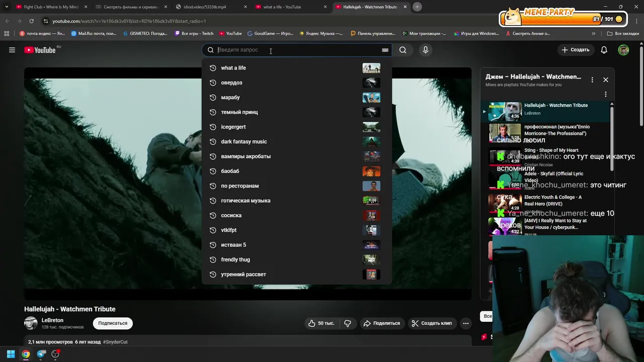The height and width of the screenshot is (362, 644).
Task: Close the Джем mix playlist panel
Action: click(606, 79)
